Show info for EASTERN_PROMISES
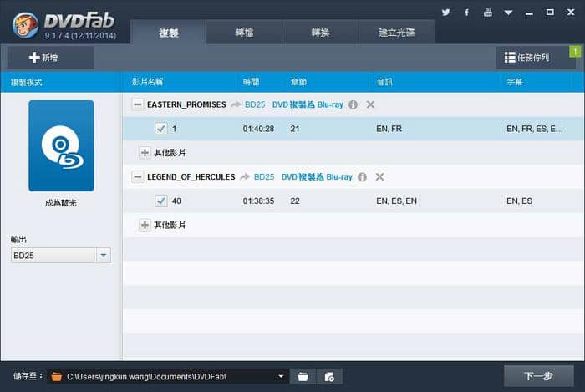The width and height of the screenshot is (585, 392). [353, 104]
